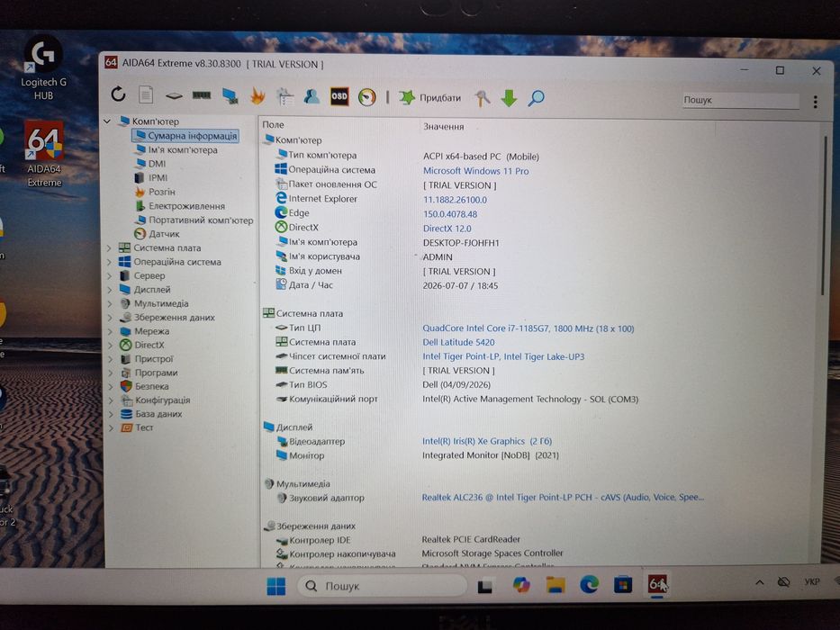Open the SensorPanel gauge icon

[x=367, y=97]
